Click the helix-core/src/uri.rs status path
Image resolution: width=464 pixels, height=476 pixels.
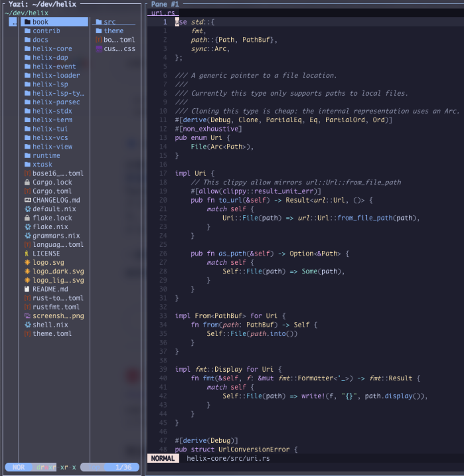click(x=228, y=458)
